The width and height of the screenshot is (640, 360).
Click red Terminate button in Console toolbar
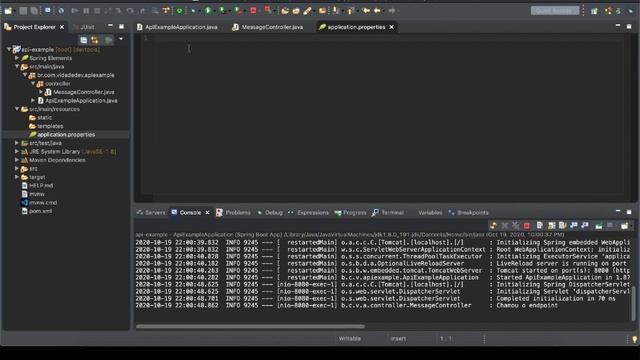(x=527, y=225)
